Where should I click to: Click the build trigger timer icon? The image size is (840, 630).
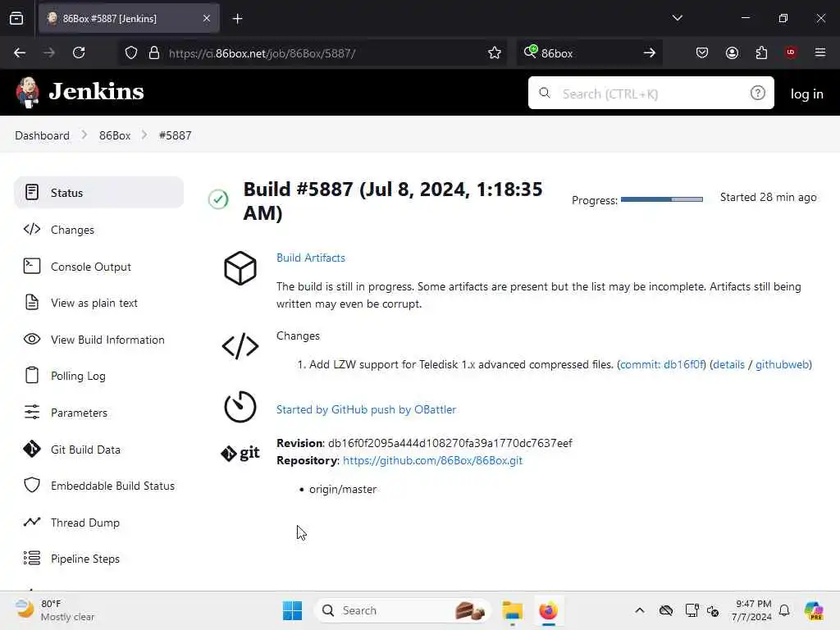(x=240, y=407)
